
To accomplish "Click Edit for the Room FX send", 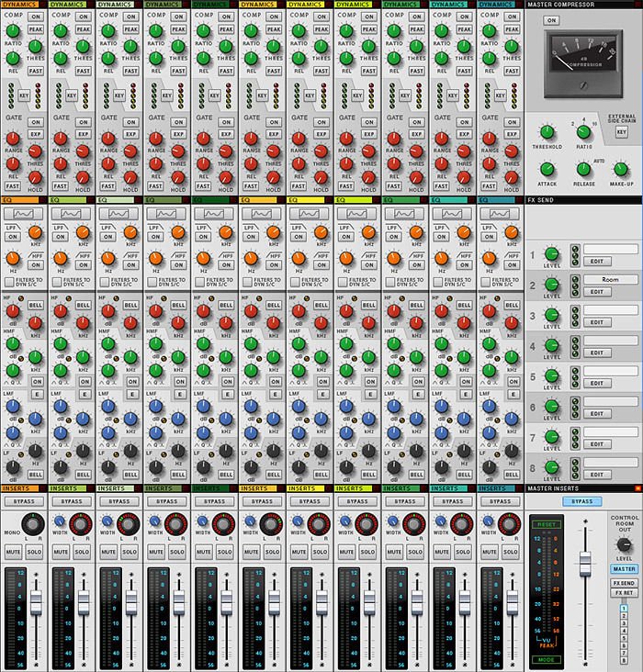I will pos(596,292).
